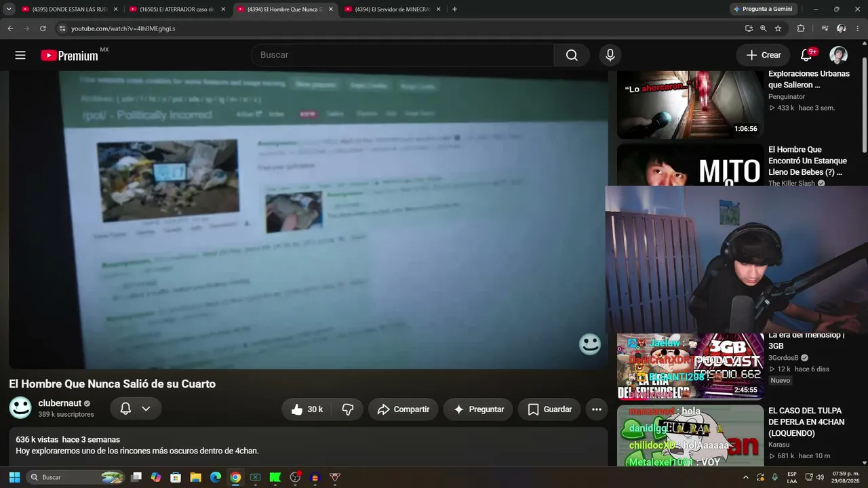Screen dimensions: 868x488
Task: Click the Karasu channel name
Action: pyautogui.click(x=780, y=445)
